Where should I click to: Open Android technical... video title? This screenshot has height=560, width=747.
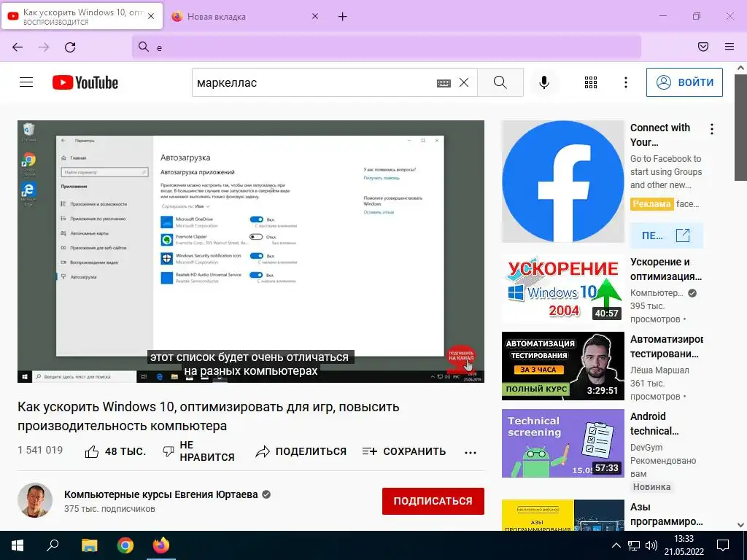coord(654,424)
